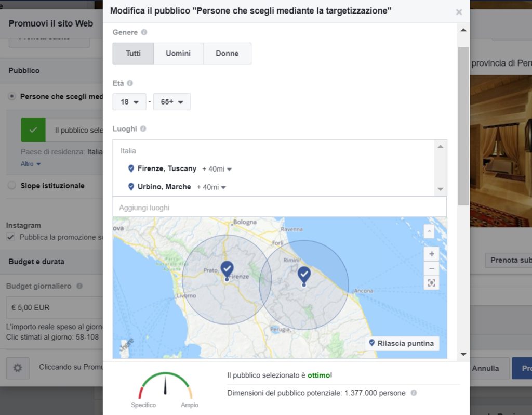Click info icon beside potential audience size
Viewport: 532px width, 415px height.
(x=414, y=393)
